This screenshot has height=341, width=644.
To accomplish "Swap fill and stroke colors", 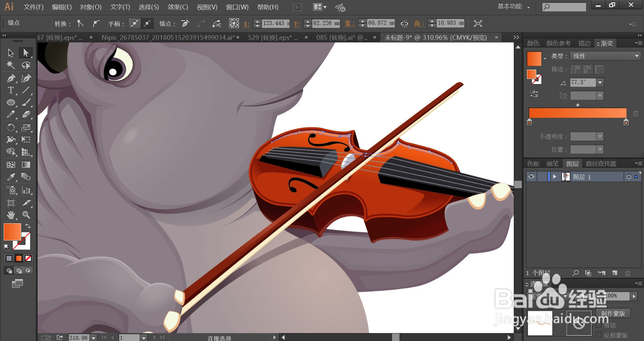I will [x=28, y=226].
